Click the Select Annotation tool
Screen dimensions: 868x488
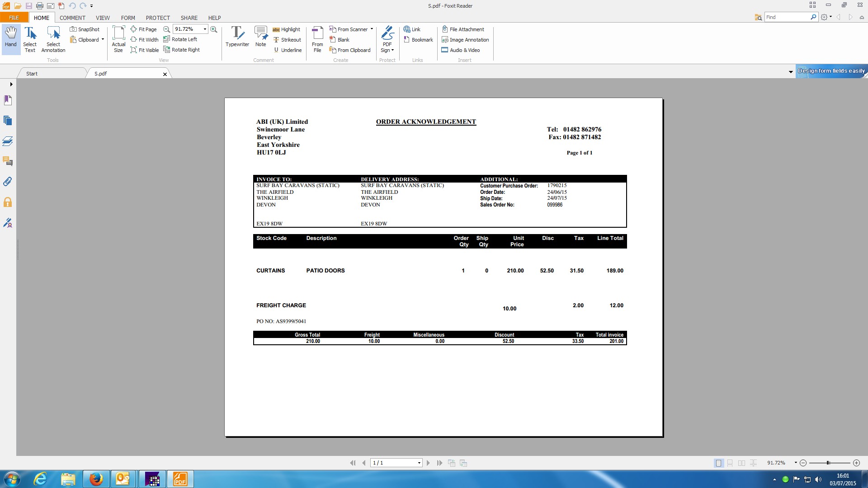pyautogui.click(x=53, y=38)
